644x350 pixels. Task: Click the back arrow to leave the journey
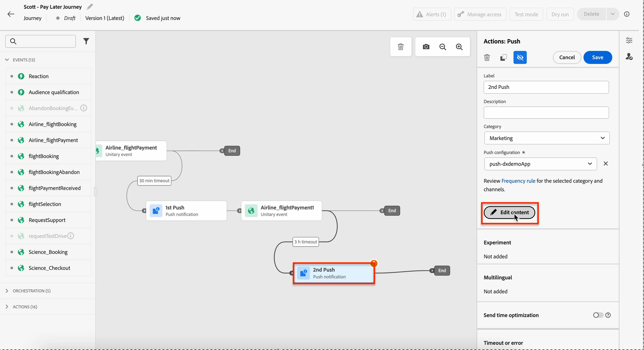(11, 14)
